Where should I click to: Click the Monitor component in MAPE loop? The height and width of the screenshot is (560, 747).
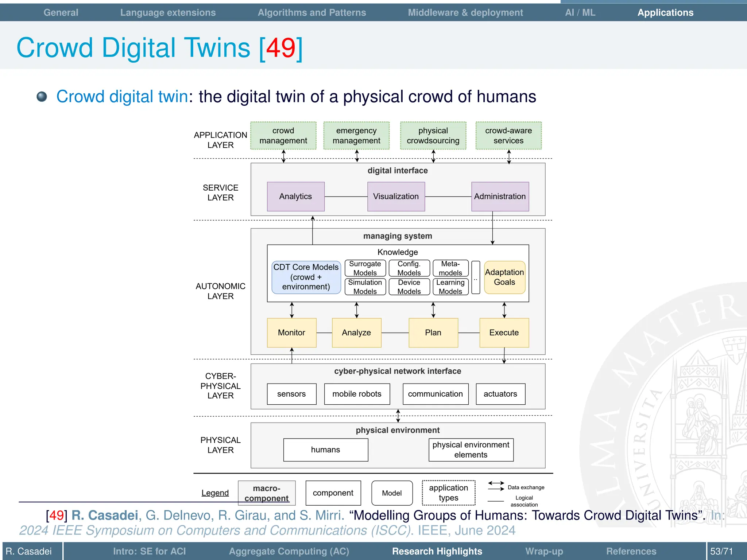click(x=291, y=332)
